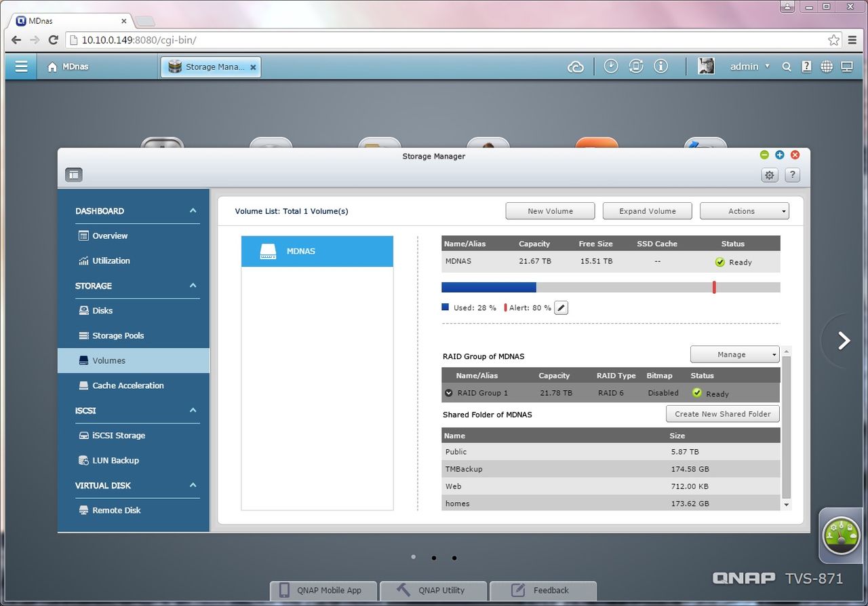Select the TMBackup shared folder row
The image size is (868, 606).
[x=610, y=469]
